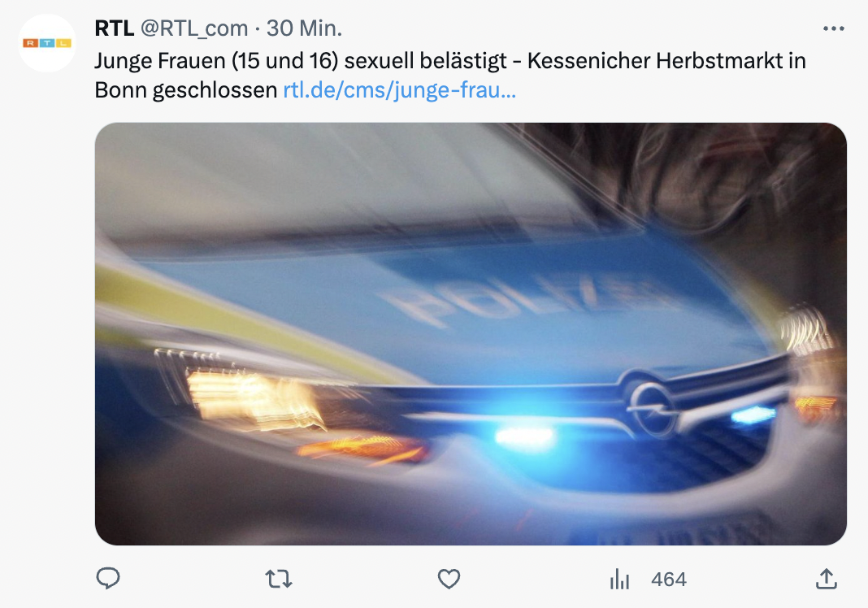Retweet the RTL post

pyautogui.click(x=279, y=580)
